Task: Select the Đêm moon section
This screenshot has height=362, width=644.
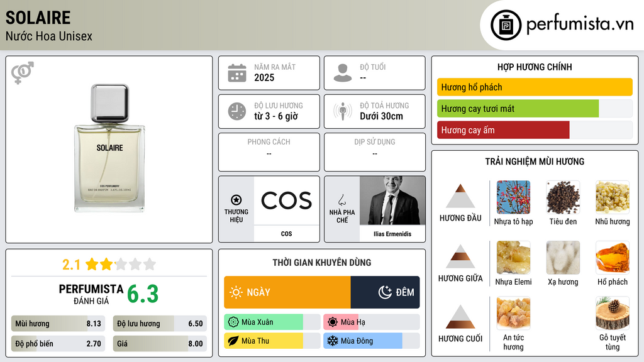Action: (386, 292)
